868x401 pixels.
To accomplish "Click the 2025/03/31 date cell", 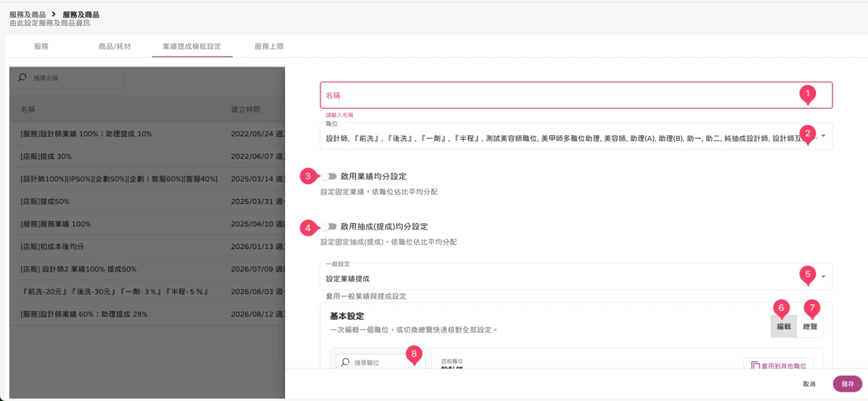I will click(x=258, y=201).
